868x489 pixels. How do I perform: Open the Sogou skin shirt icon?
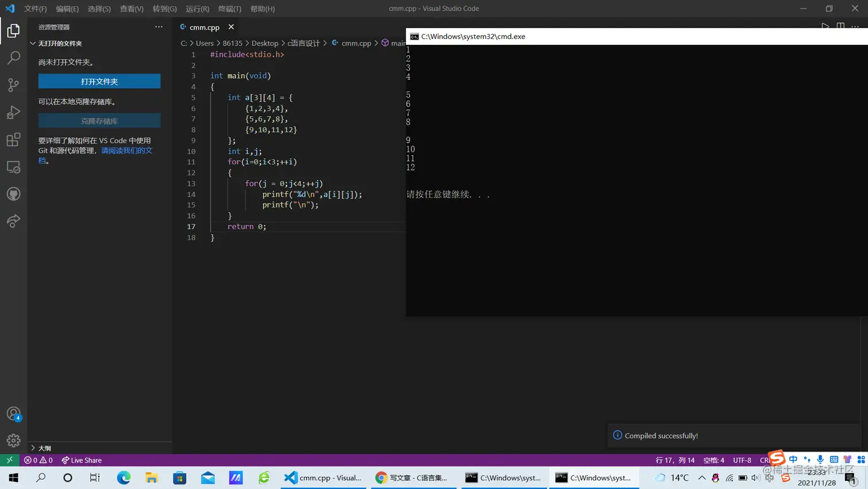pyautogui.click(x=847, y=459)
